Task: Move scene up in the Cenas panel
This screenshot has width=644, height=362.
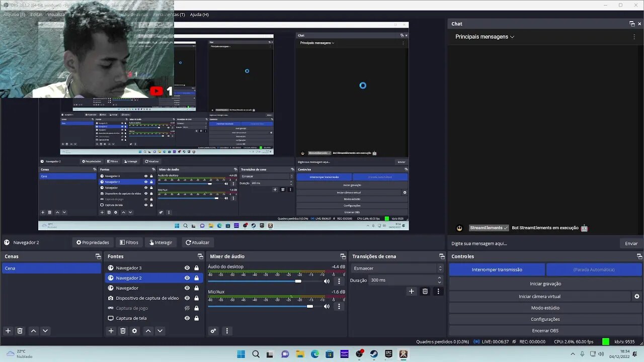Action: coord(33,331)
